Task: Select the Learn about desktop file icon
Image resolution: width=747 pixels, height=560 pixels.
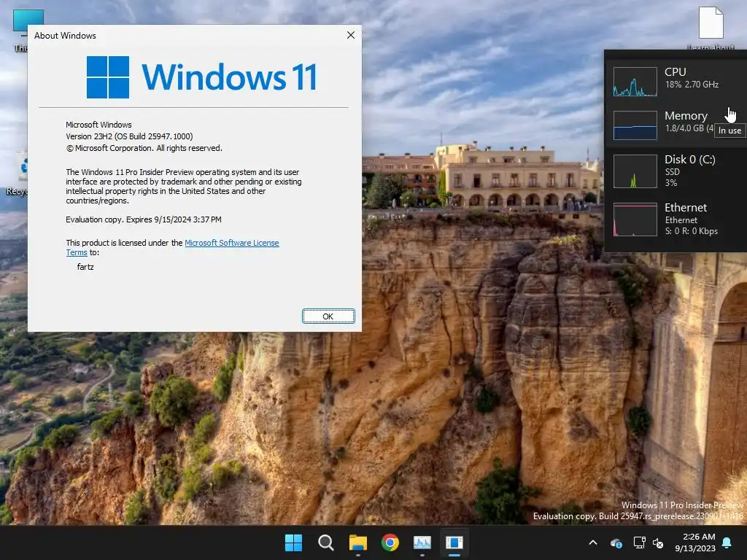Action: [x=711, y=28]
